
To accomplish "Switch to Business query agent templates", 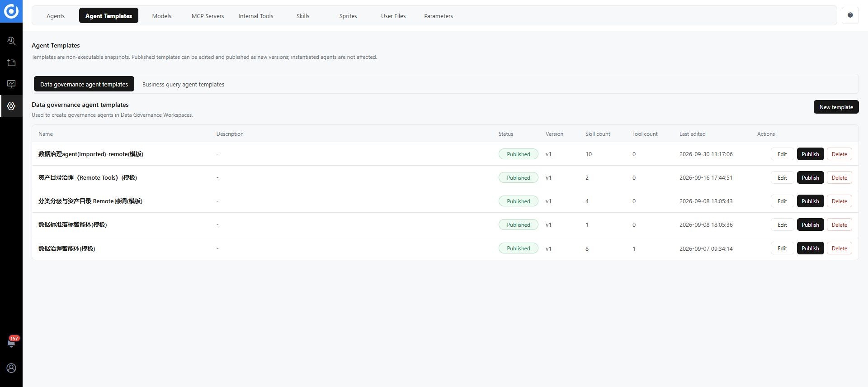I will (x=183, y=84).
